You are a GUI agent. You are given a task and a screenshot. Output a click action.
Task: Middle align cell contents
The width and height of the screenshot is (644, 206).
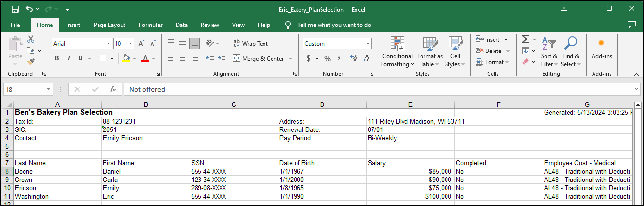[182, 43]
